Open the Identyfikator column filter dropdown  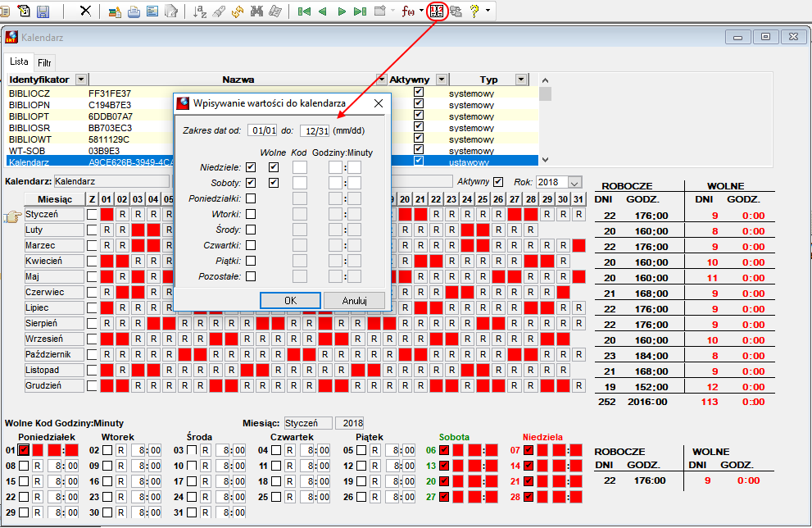point(81,80)
